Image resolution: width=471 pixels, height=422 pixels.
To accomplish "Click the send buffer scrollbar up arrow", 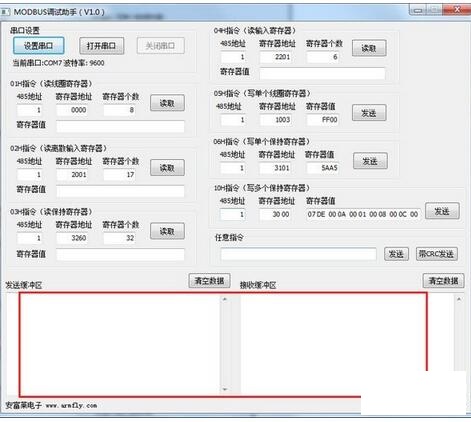I will pos(225,299).
